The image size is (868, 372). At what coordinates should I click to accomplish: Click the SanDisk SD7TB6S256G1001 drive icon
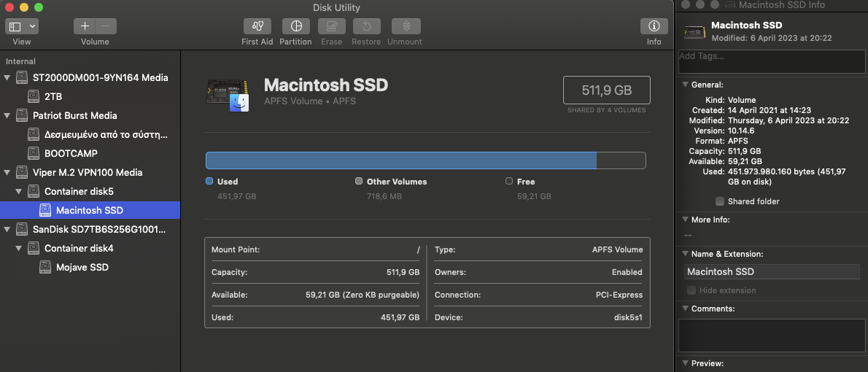[x=22, y=229]
